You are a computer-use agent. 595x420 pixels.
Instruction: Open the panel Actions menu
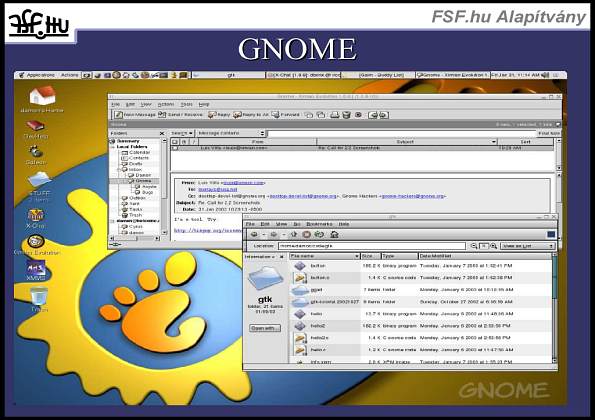point(69,75)
